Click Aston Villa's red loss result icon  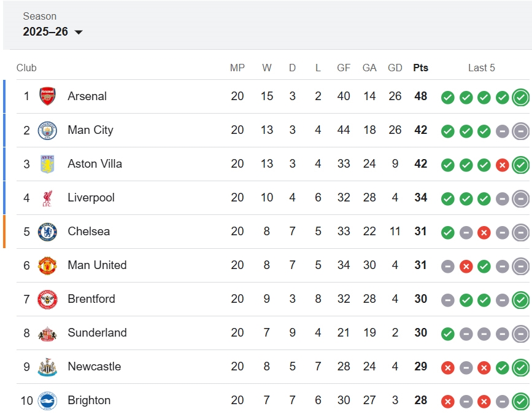click(x=503, y=165)
